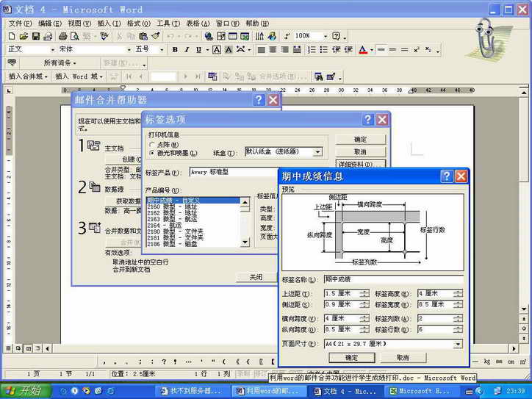
Task: Click the font color A icon
Action: [362, 50]
